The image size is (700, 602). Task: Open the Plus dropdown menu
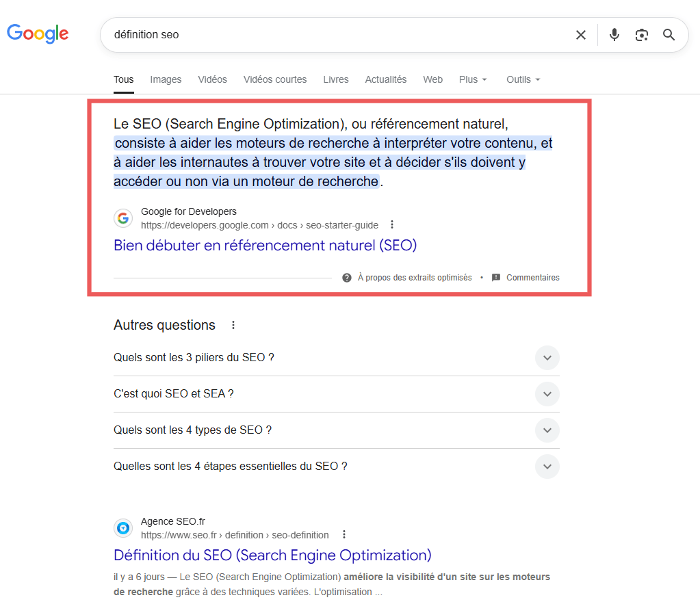click(473, 79)
